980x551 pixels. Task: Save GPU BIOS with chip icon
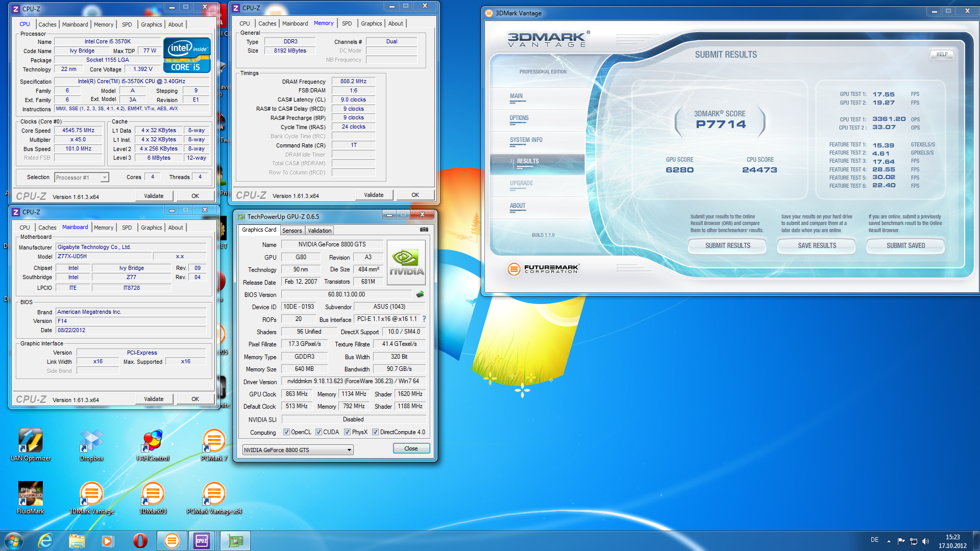click(x=420, y=294)
